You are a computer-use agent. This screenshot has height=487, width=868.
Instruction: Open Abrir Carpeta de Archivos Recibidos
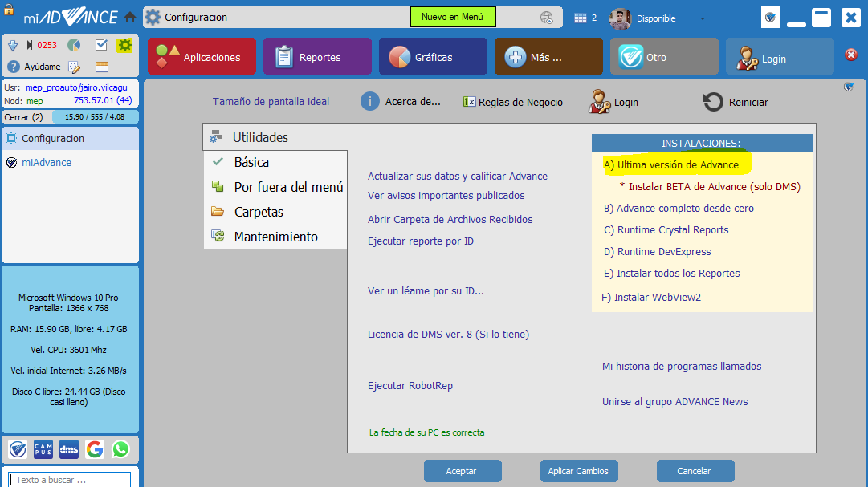point(450,220)
